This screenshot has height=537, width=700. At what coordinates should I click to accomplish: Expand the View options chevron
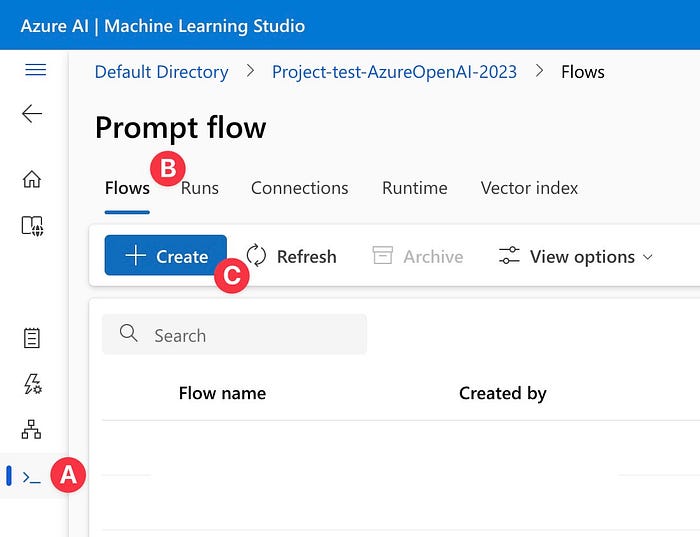(648, 257)
